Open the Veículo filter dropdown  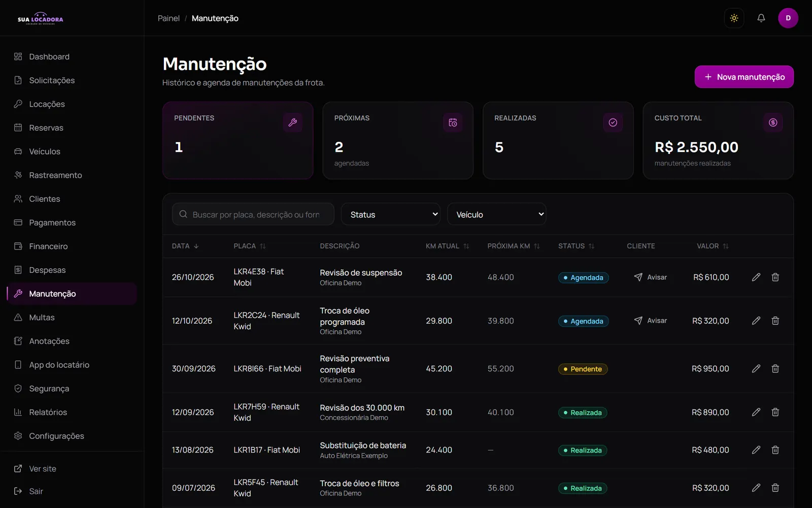tap(496, 214)
